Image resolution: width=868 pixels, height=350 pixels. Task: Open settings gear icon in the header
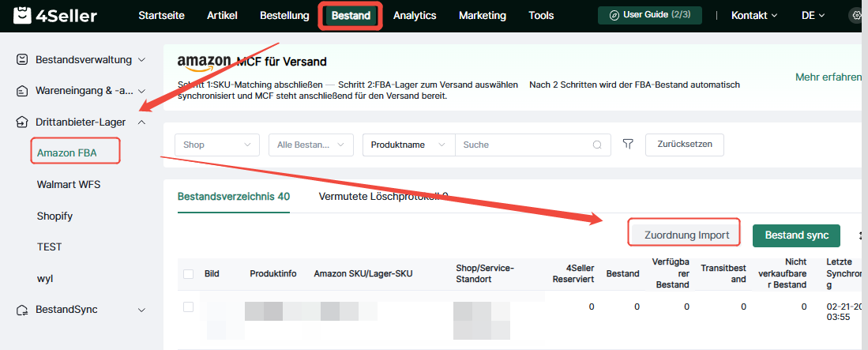[855, 16]
